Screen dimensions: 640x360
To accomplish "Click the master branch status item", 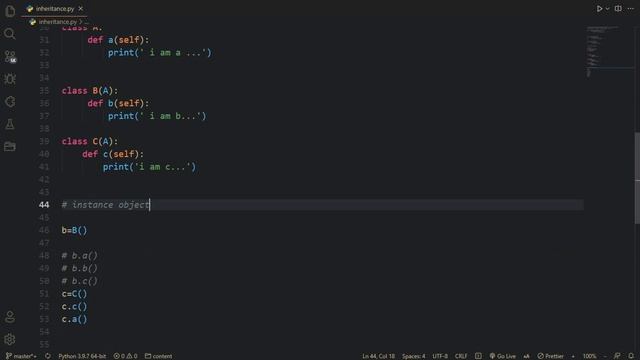I will pyautogui.click(x=21, y=356).
